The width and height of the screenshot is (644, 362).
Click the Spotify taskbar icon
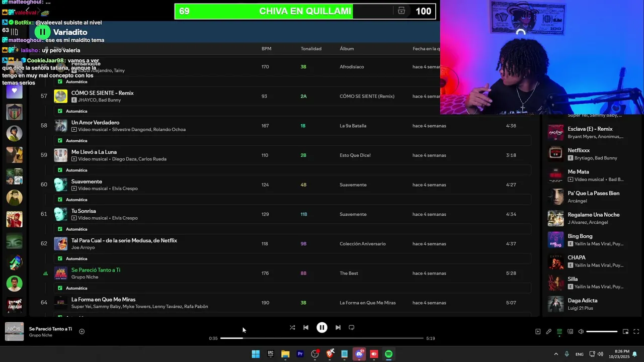(x=389, y=354)
